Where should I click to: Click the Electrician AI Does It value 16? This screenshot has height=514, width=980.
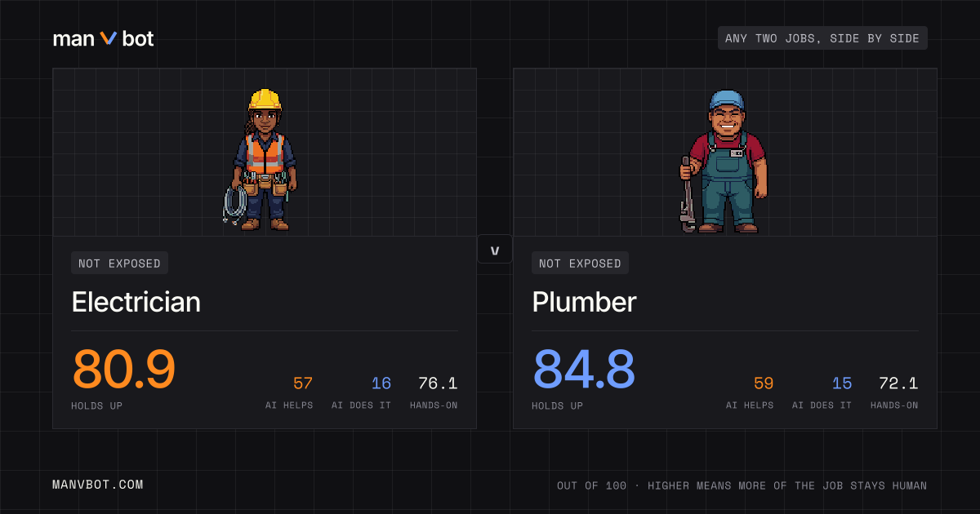[x=381, y=383]
